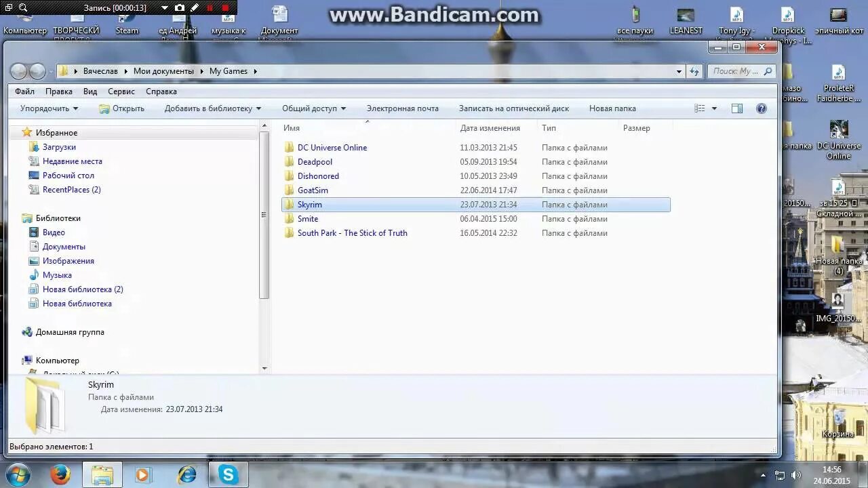Click the Back navigation arrow
Viewport: 868px width, 488px height.
tap(19, 71)
